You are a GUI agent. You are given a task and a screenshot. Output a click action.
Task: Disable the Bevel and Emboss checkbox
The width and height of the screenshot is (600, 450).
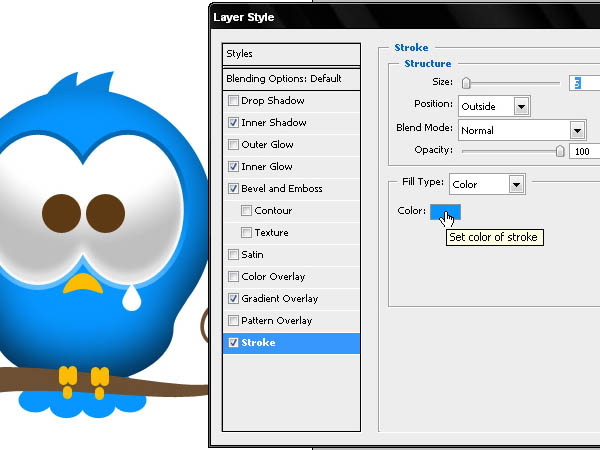pyautogui.click(x=233, y=189)
